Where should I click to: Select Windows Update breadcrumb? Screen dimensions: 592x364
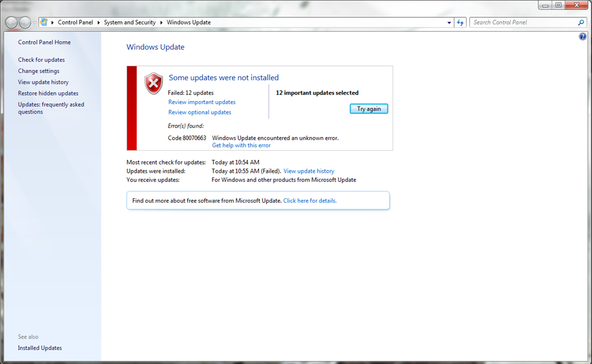coord(189,23)
